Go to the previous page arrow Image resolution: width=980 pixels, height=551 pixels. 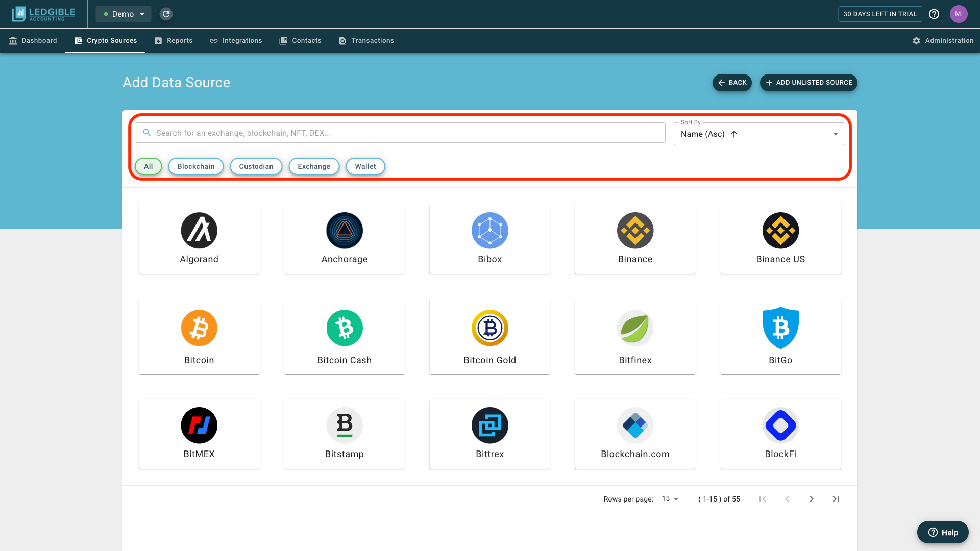787,499
